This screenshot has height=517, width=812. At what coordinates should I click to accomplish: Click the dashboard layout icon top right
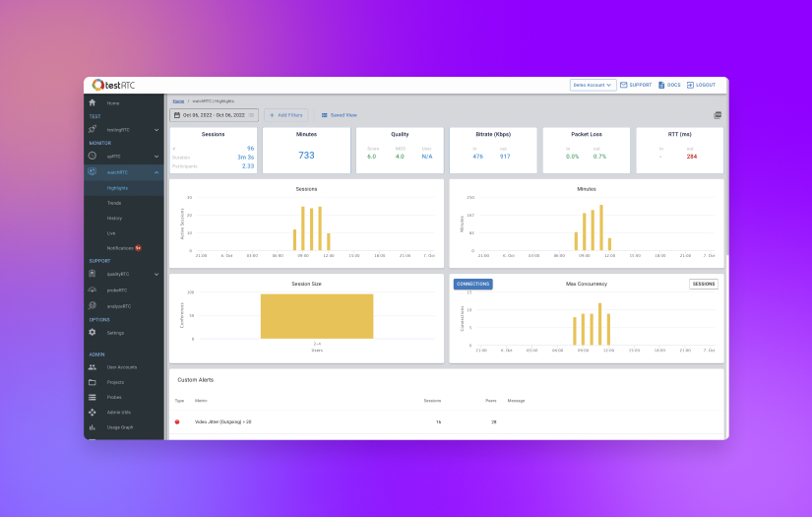pos(718,115)
